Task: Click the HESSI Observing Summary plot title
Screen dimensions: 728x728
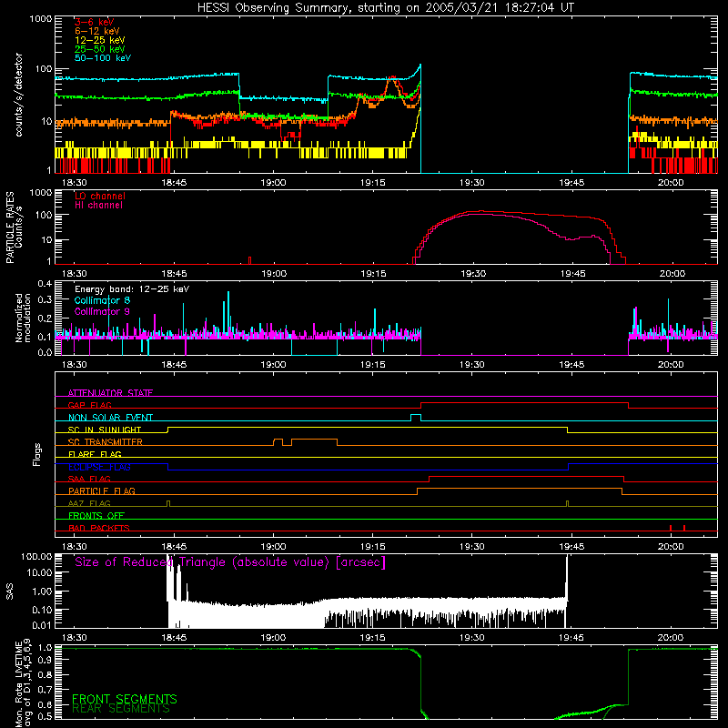Action: 386,8
